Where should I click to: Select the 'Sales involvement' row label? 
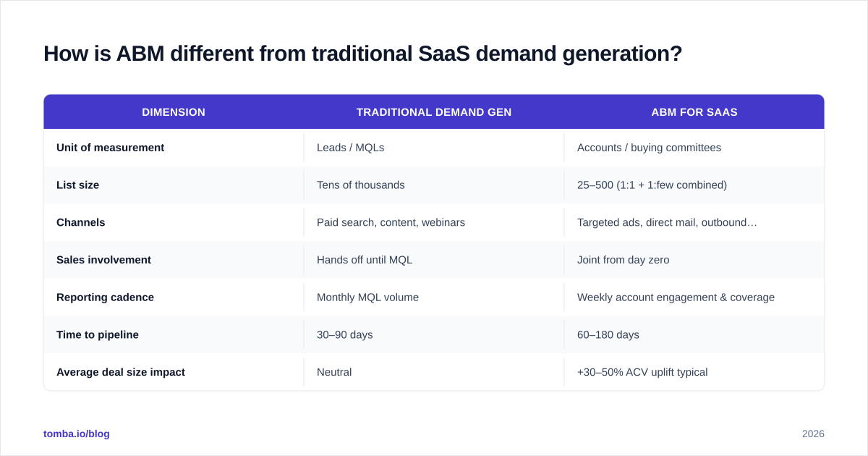[x=103, y=260]
